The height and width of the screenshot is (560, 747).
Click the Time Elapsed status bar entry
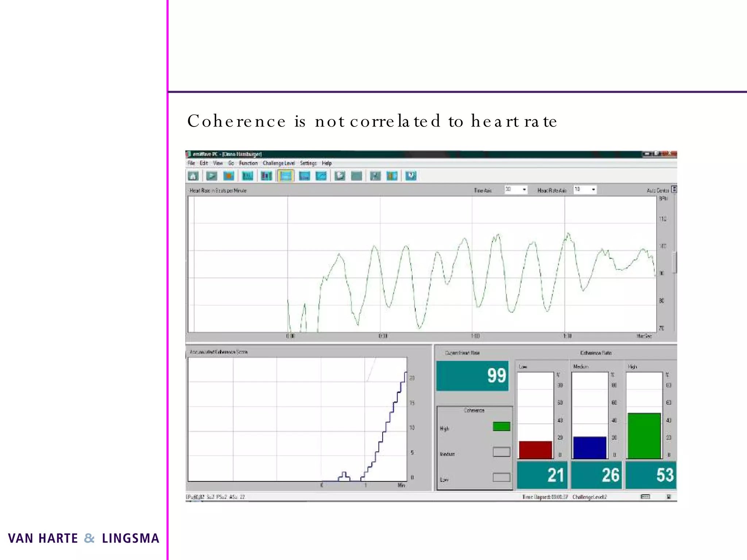click(545, 497)
